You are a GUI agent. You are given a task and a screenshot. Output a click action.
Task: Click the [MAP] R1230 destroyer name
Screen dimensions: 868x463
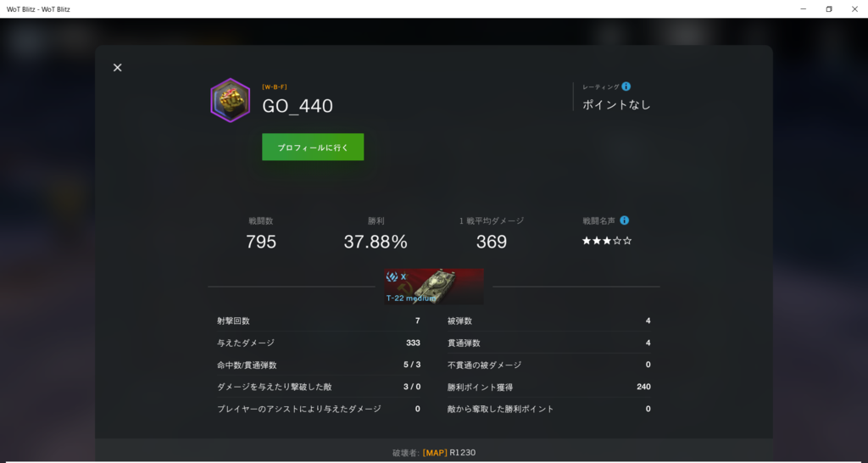tap(449, 453)
